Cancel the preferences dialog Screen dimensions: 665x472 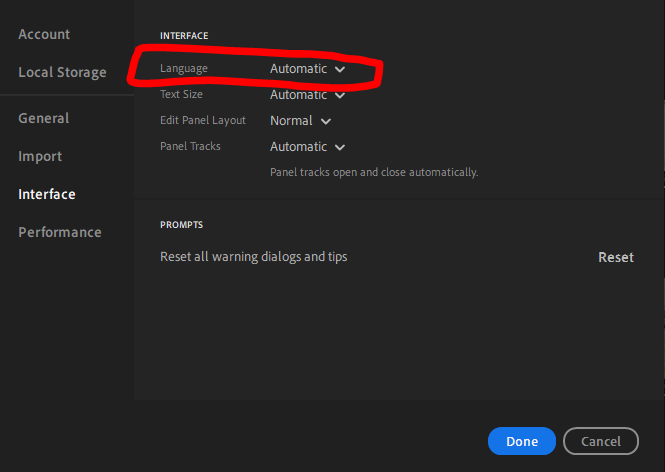[601, 441]
